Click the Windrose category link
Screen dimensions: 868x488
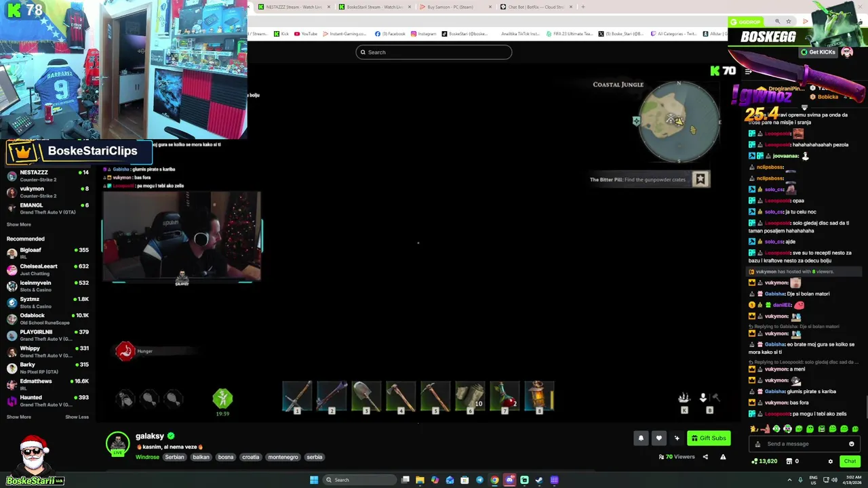[147, 457]
